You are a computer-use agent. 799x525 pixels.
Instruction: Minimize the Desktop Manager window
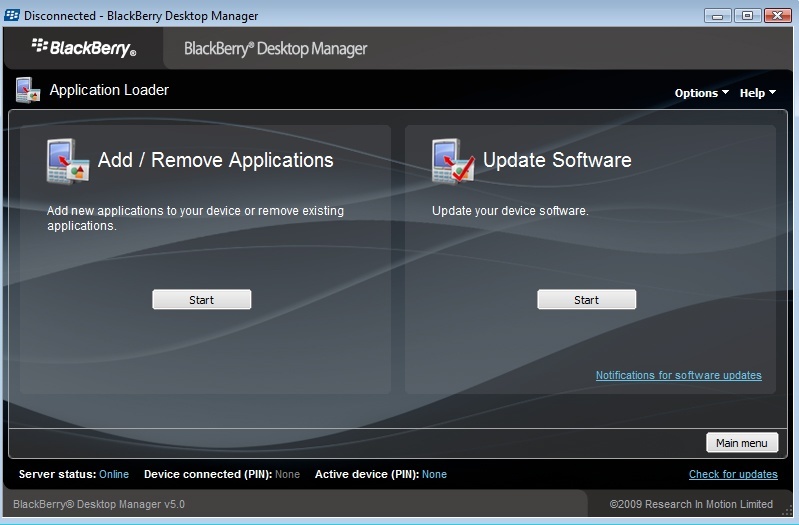click(x=717, y=15)
